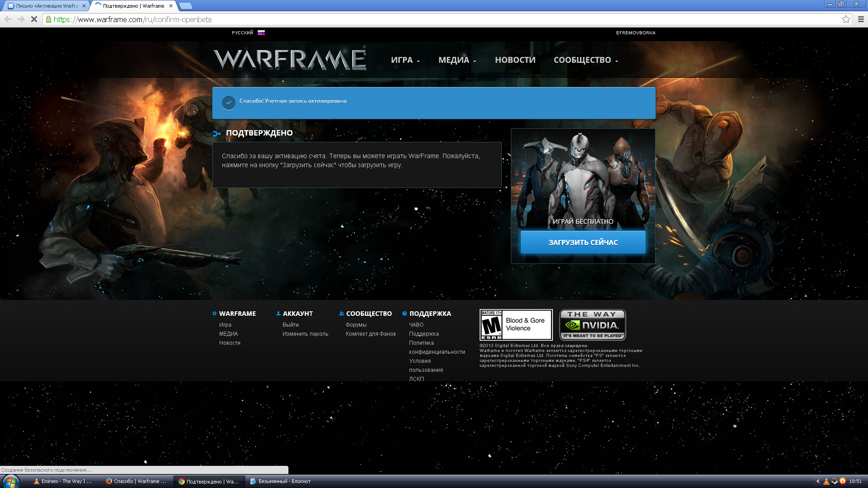Open Безымянный Блокнот taskbar window
The width and height of the screenshot is (868, 488).
[281, 482]
